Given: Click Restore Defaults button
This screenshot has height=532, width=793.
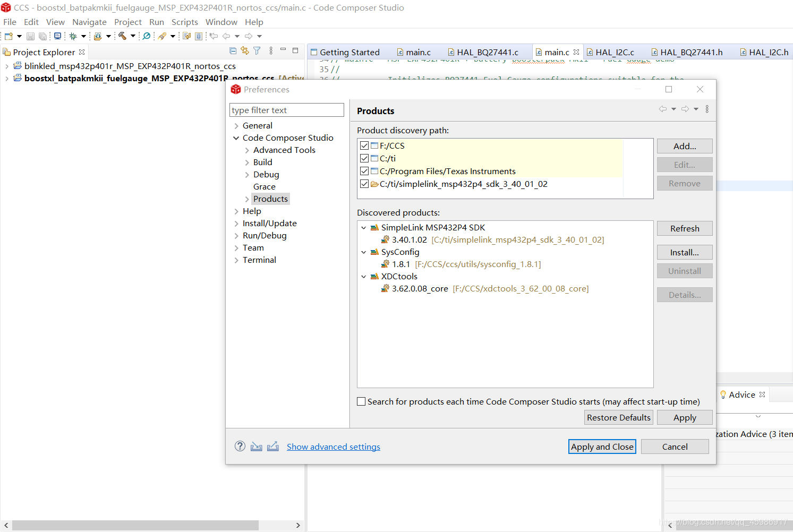Looking at the screenshot, I should (619, 417).
